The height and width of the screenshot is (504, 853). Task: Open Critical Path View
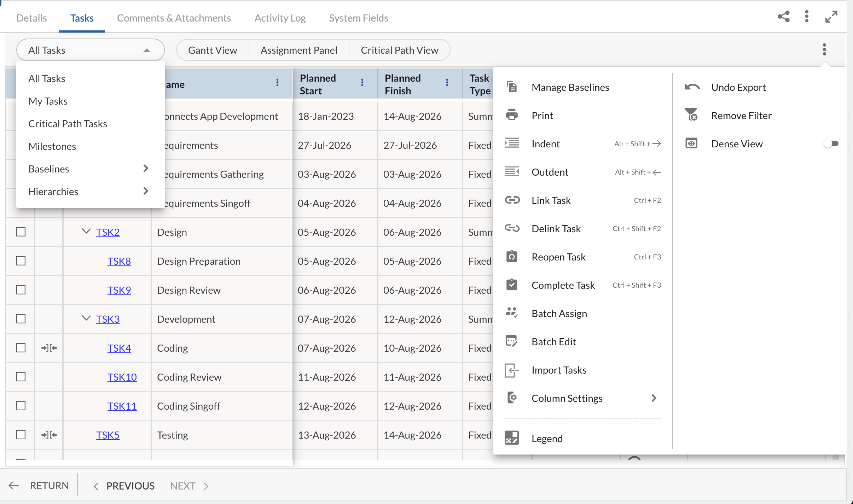[400, 50]
